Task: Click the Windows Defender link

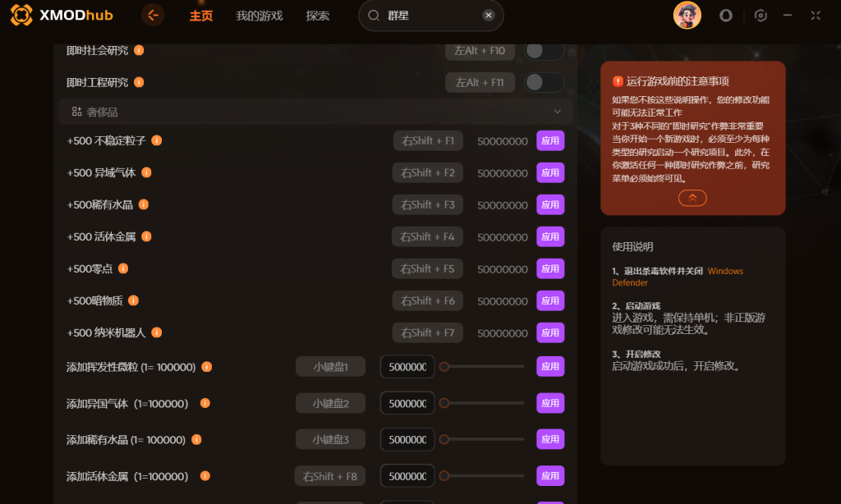Action: pyautogui.click(x=678, y=277)
